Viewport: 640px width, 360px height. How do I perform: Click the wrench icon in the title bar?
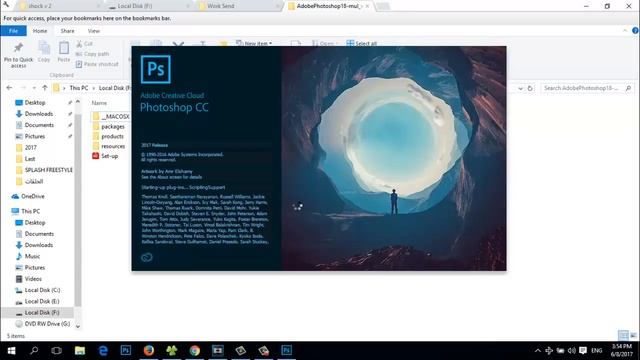coord(6,4)
